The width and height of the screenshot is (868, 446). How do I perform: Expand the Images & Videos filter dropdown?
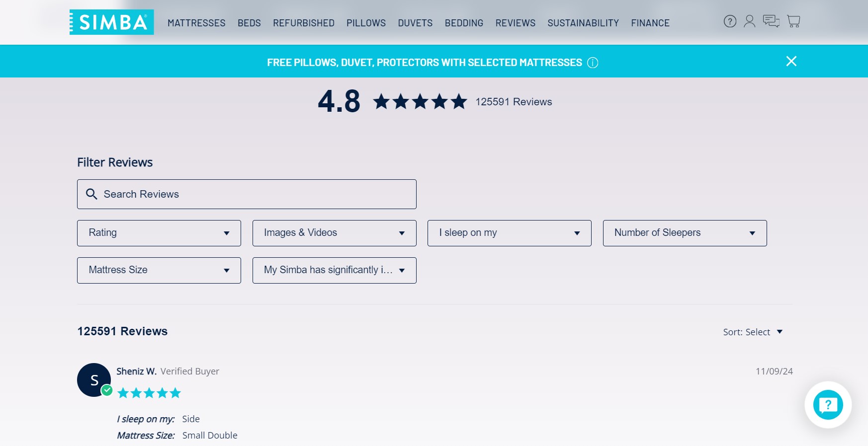[x=335, y=233]
